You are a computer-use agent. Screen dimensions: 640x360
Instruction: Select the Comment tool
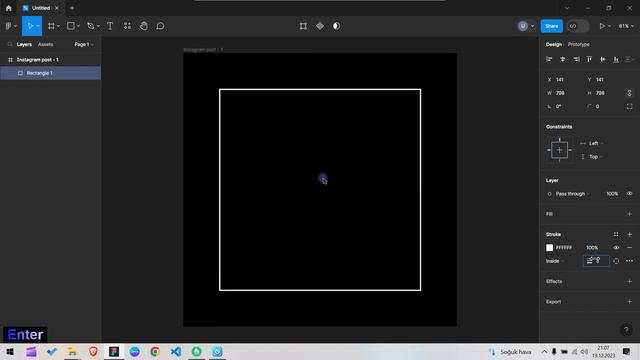click(x=160, y=26)
